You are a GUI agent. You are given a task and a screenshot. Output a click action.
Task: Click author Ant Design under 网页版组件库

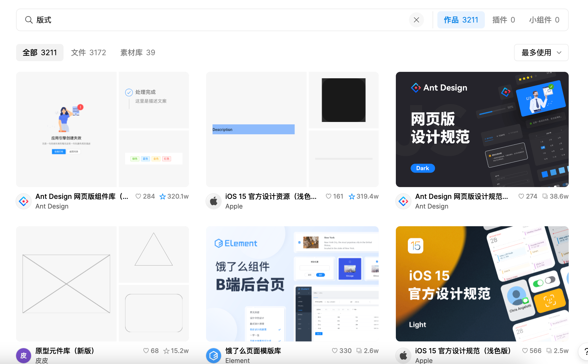coord(52,206)
